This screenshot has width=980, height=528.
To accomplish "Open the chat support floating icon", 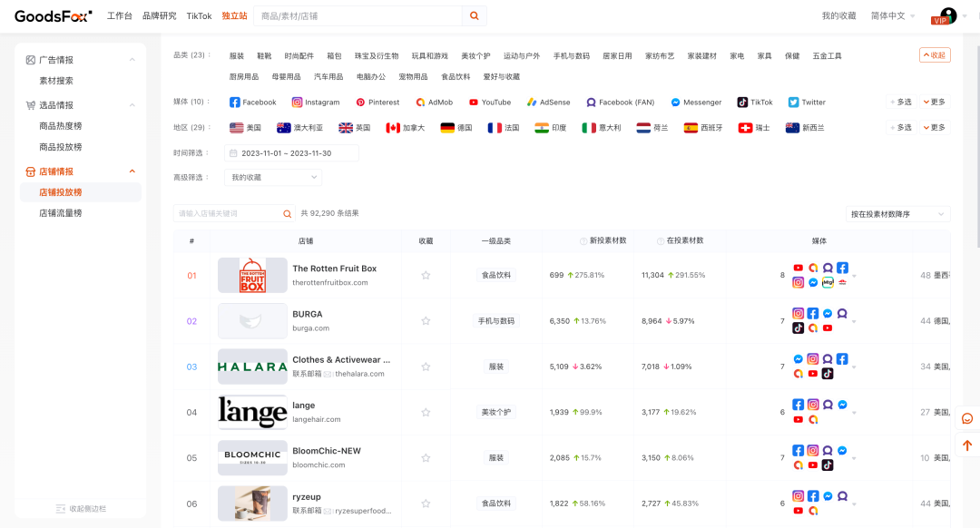I will tap(967, 418).
